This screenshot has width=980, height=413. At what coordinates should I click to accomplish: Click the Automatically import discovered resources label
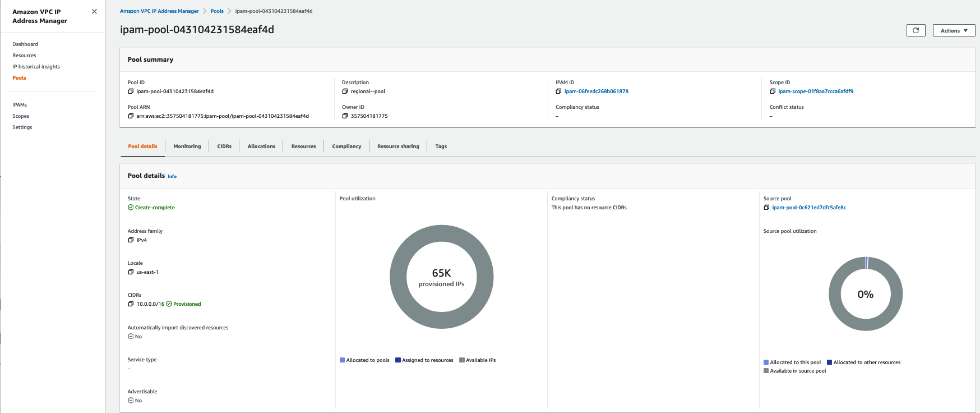point(178,328)
